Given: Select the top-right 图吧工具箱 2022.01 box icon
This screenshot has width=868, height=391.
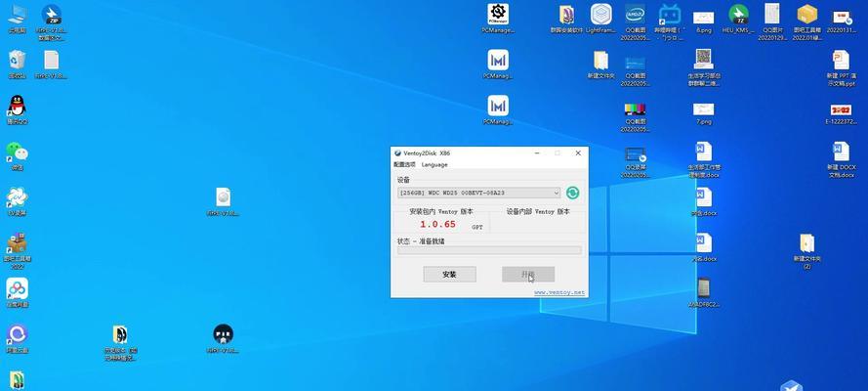Looking at the screenshot, I should coord(806,23).
